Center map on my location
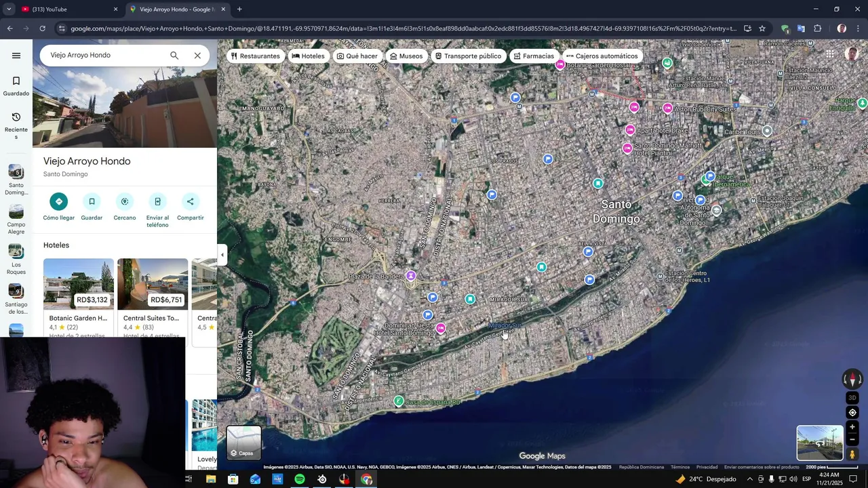 coord(852,412)
